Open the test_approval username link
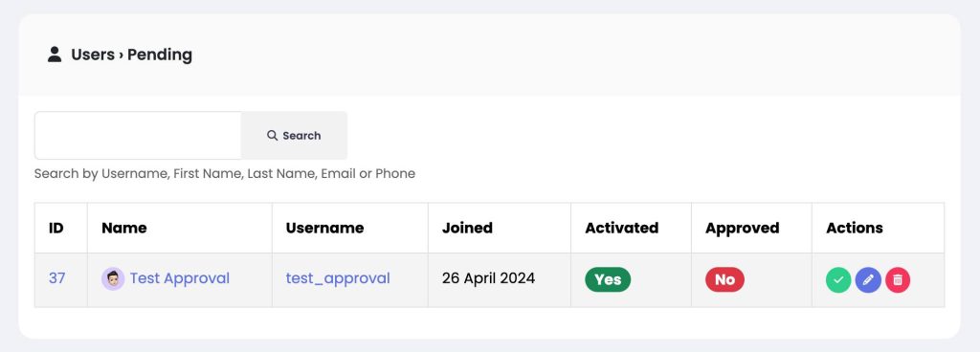This screenshot has height=352, width=980. click(338, 278)
